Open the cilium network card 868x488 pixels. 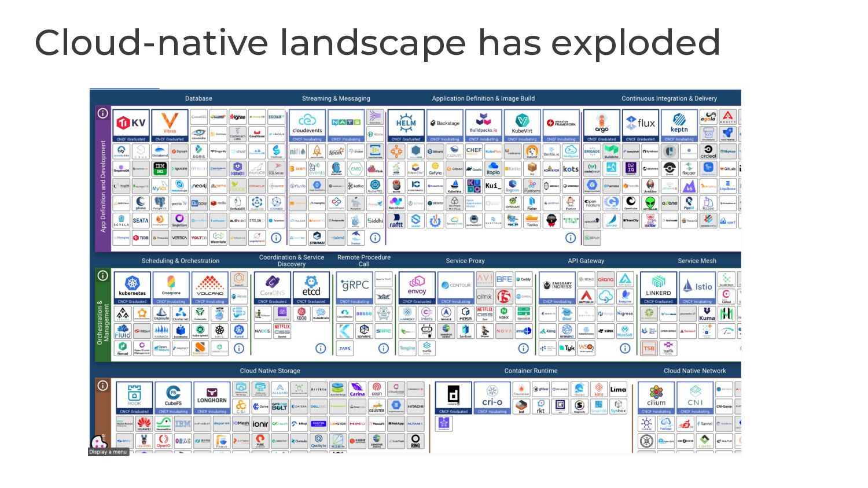(656, 398)
